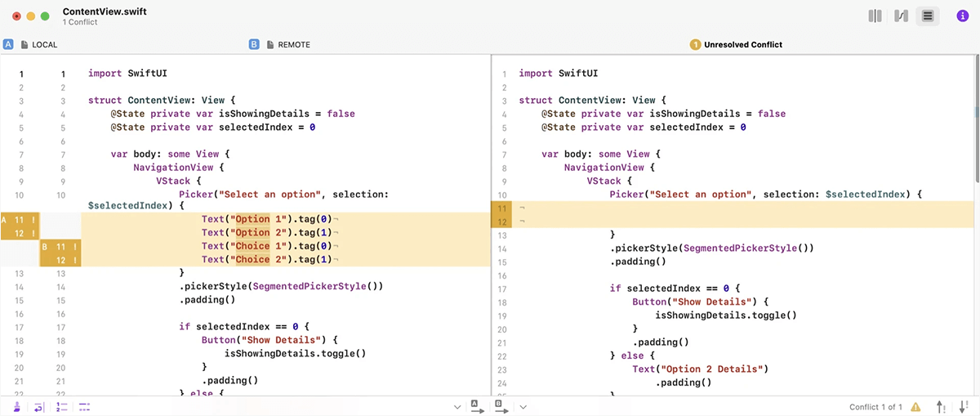Click 'NavigationView {' in the left pane
This screenshot has width=980, height=416.
tap(179, 168)
